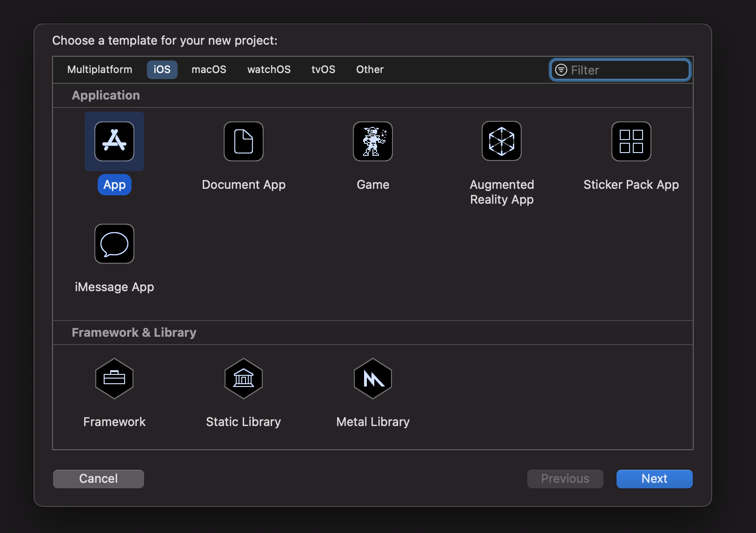The width and height of the screenshot is (756, 533).
Task: Click the Game template label
Action: (x=373, y=185)
